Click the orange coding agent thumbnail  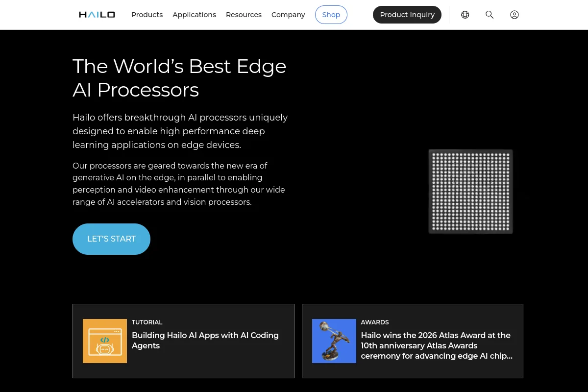coord(105,341)
